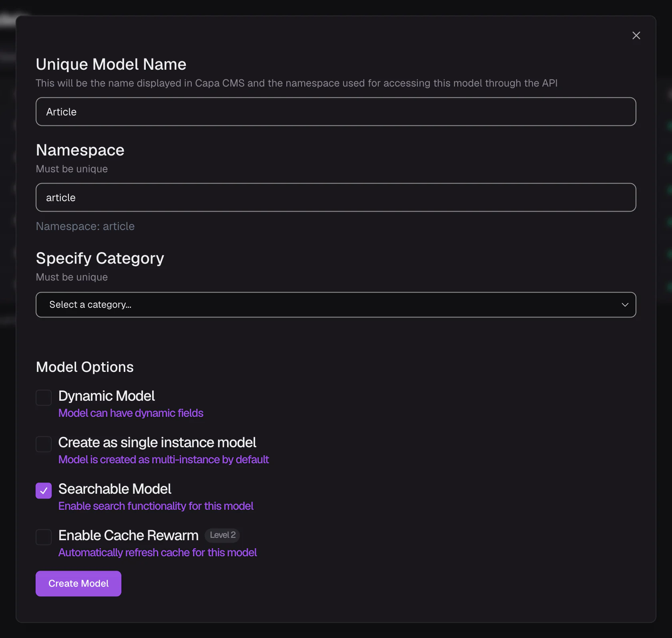Click the Unique Model Name heading
The height and width of the screenshot is (638, 672).
click(111, 65)
